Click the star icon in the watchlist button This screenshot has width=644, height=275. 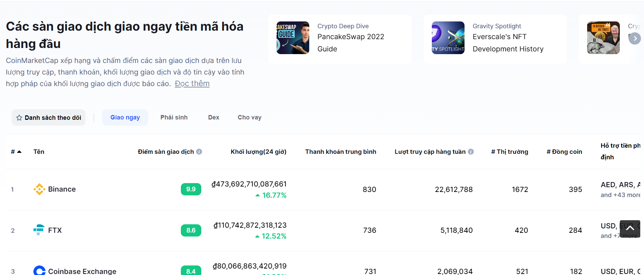click(x=19, y=118)
